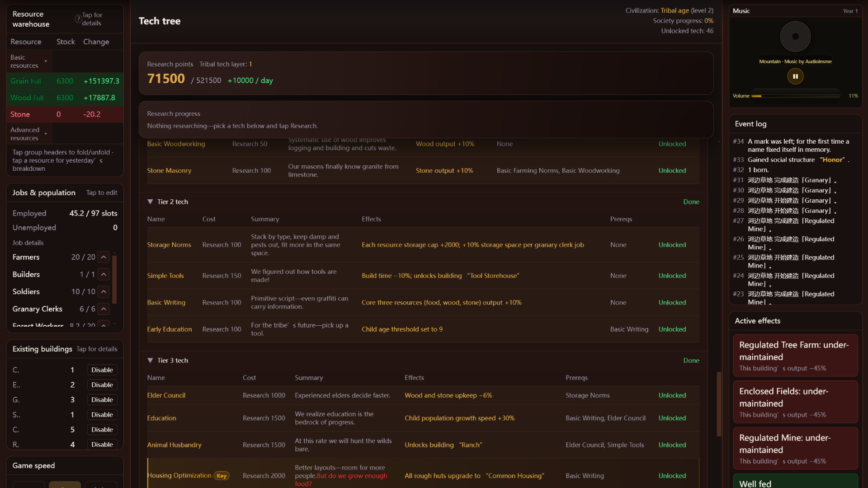Adjust the music volume slider

795,96
